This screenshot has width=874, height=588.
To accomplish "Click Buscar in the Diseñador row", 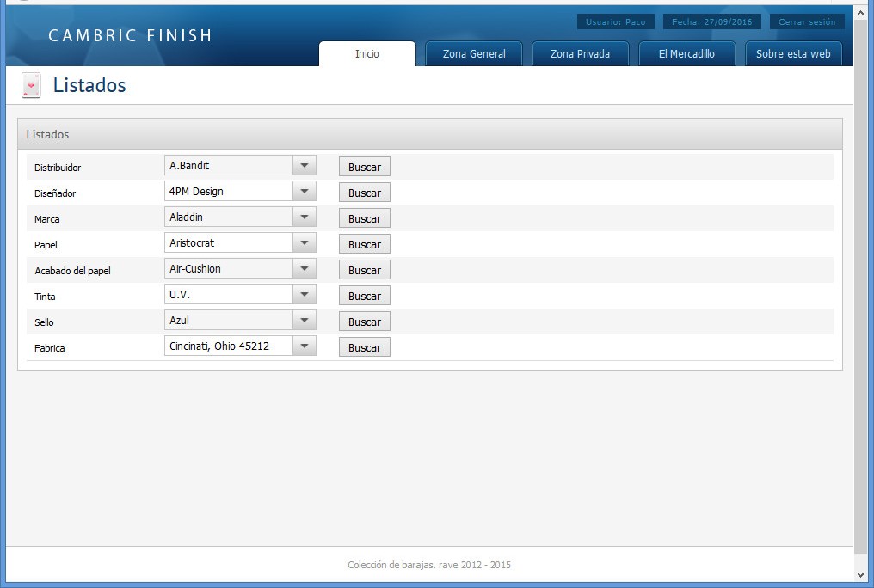I will pyautogui.click(x=365, y=193).
